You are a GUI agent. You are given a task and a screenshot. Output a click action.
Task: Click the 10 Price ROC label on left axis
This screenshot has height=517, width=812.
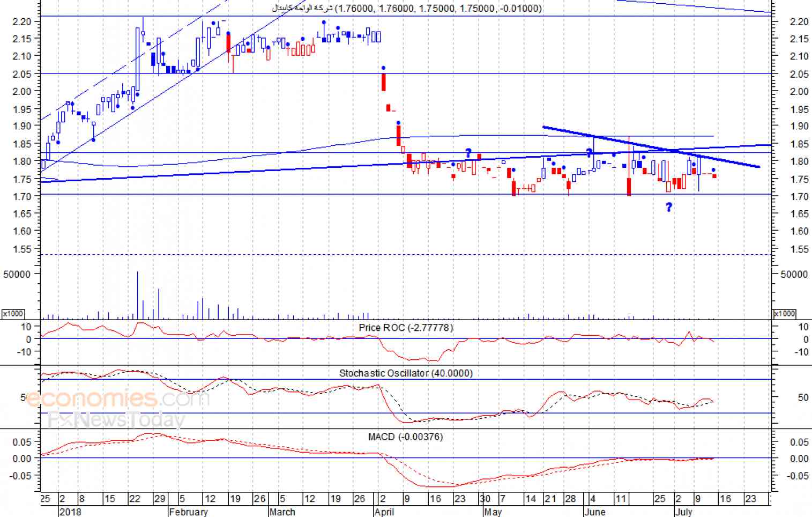pos(26,327)
